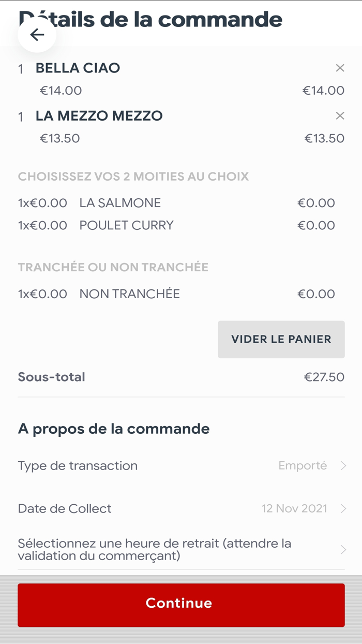Remove BELLA CIAO with its X icon

340,68
